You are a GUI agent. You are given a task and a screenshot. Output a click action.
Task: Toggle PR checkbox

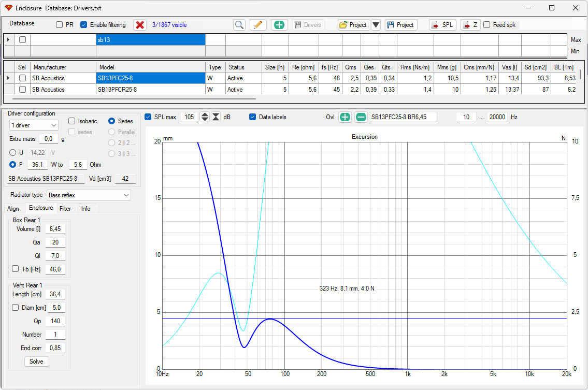click(59, 25)
